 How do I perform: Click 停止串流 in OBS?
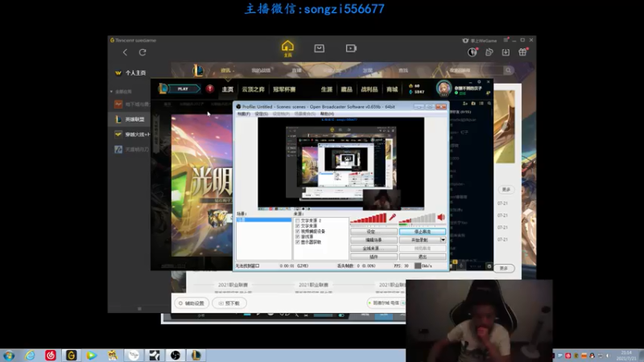(x=422, y=232)
